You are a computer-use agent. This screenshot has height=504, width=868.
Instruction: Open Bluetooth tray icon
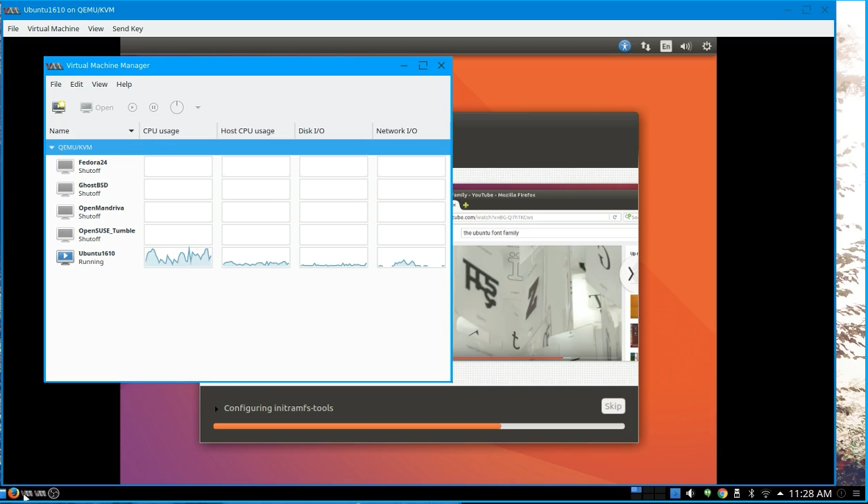click(751, 494)
